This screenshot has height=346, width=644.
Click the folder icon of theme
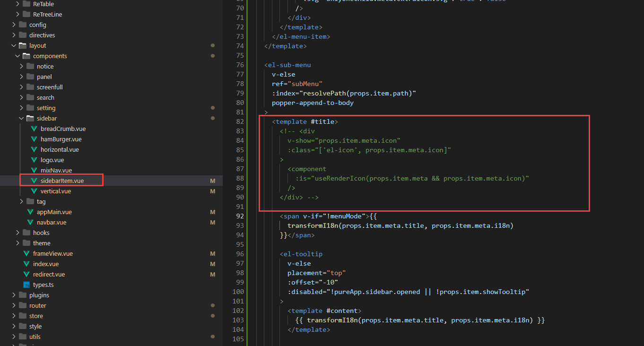pyautogui.click(x=26, y=243)
